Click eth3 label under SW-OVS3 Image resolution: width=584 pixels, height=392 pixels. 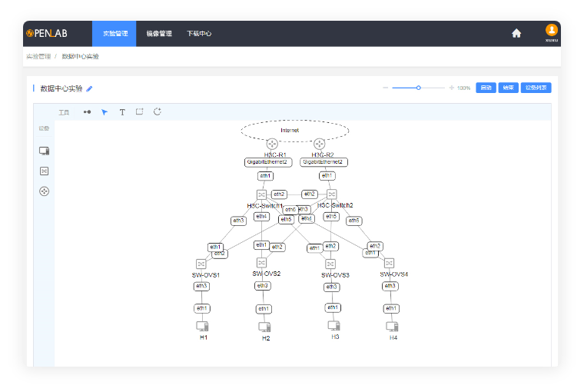point(331,287)
